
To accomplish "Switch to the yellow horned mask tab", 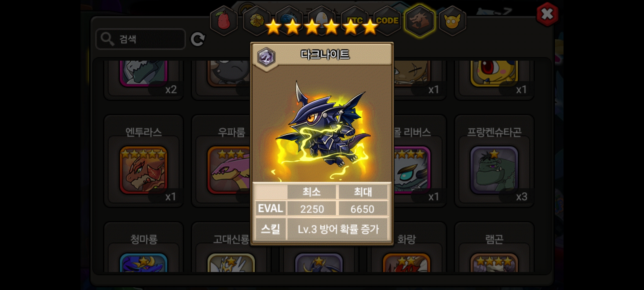I will coord(452,21).
